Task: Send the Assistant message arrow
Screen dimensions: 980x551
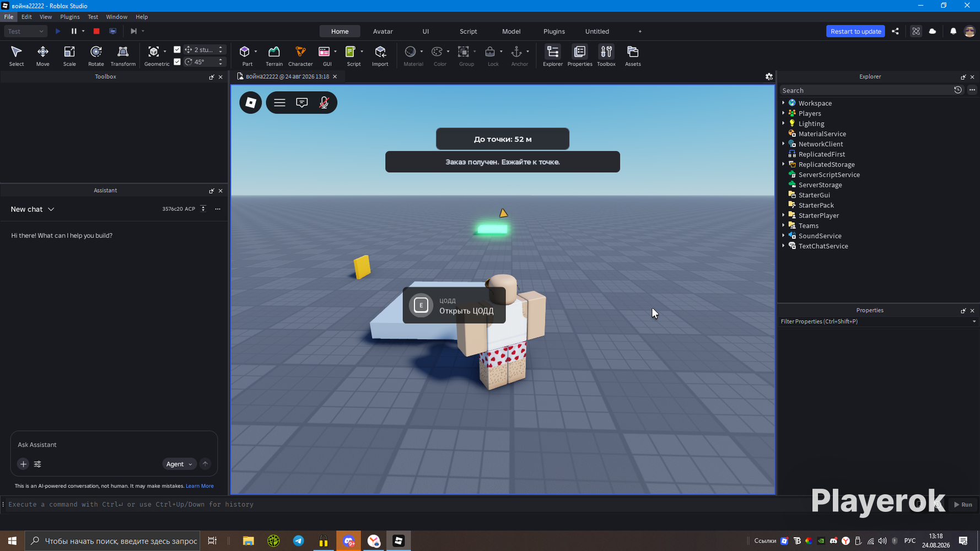Action: click(x=205, y=464)
